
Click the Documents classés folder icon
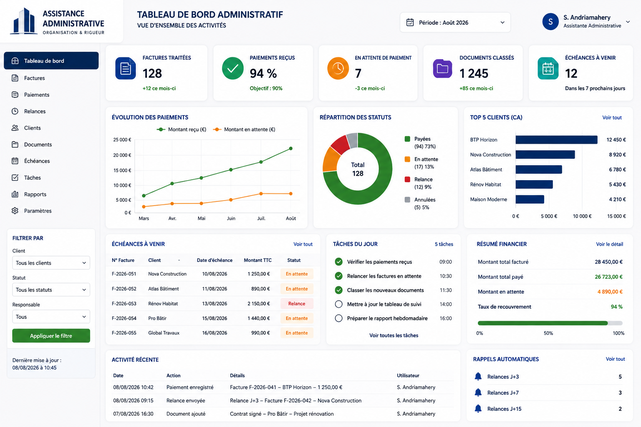coord(442,68)
